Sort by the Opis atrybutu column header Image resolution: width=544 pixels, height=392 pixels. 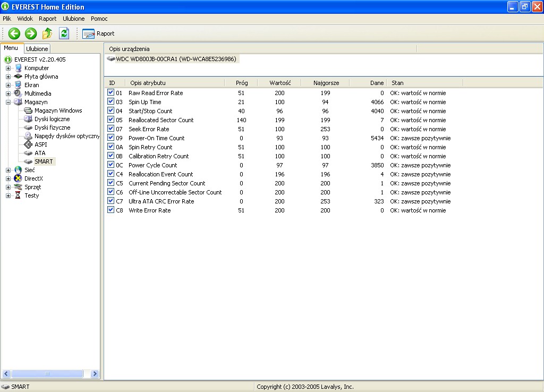[175, 83]
